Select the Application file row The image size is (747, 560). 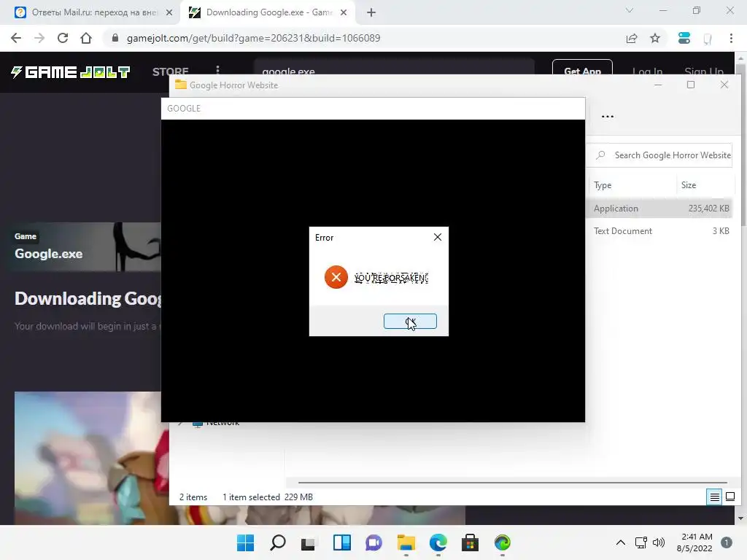pyautogui.click(x=659, y=208)
